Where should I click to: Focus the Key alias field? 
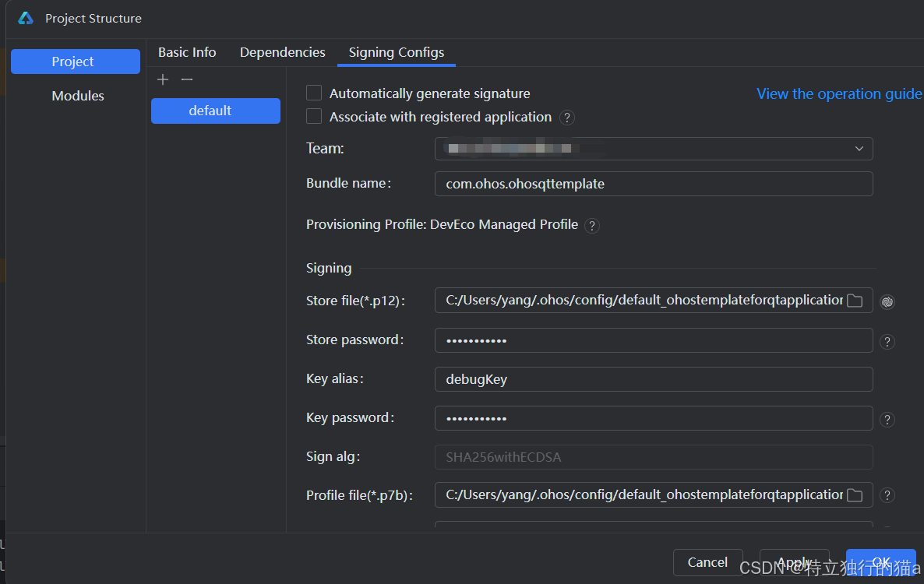tap(654, 379)
